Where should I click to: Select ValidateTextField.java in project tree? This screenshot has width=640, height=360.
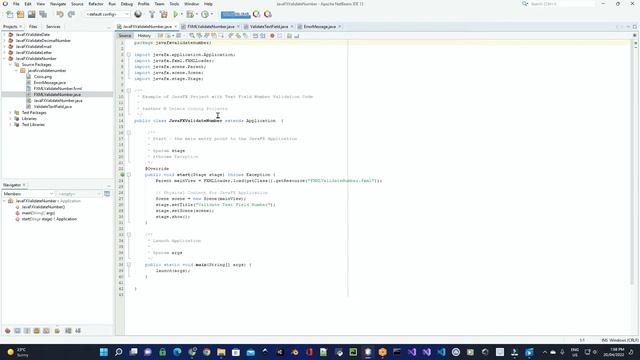(53, 107)
